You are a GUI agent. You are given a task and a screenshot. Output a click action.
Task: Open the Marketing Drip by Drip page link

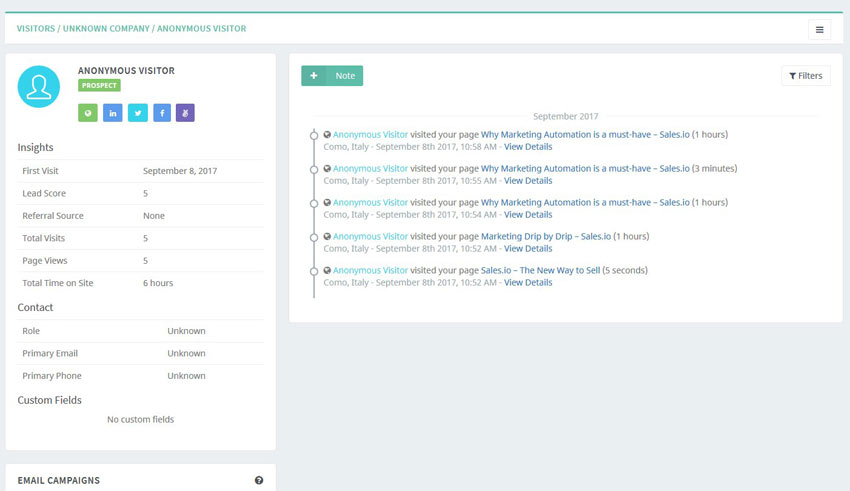point(545,236)
